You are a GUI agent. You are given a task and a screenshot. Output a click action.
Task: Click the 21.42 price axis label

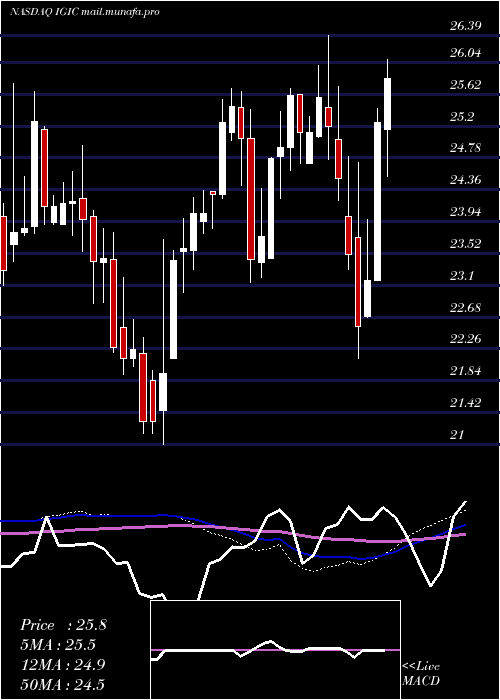click(x=466, y=403)
